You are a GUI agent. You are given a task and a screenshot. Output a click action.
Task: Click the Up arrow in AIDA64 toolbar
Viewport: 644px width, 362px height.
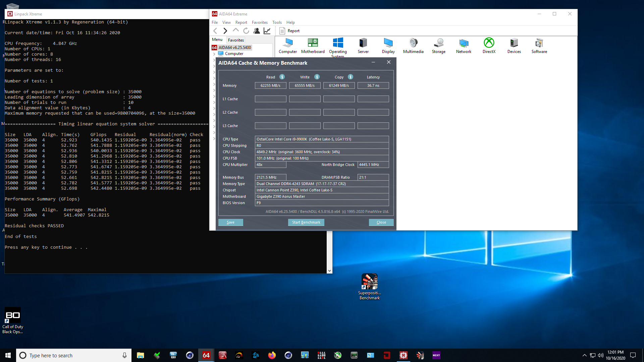[x=236, y=31]
